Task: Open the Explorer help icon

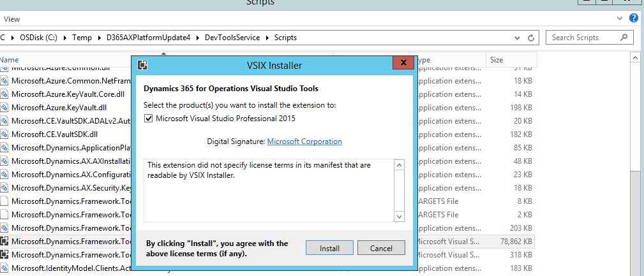Action: pos(634,18)
